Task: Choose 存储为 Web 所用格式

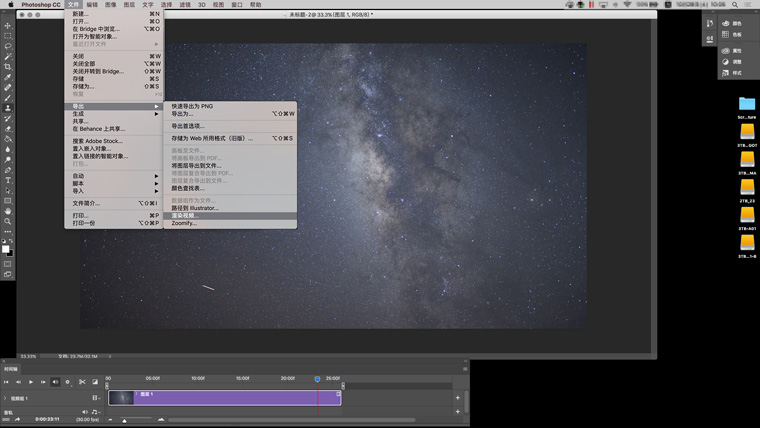Action: click(230, 138)
